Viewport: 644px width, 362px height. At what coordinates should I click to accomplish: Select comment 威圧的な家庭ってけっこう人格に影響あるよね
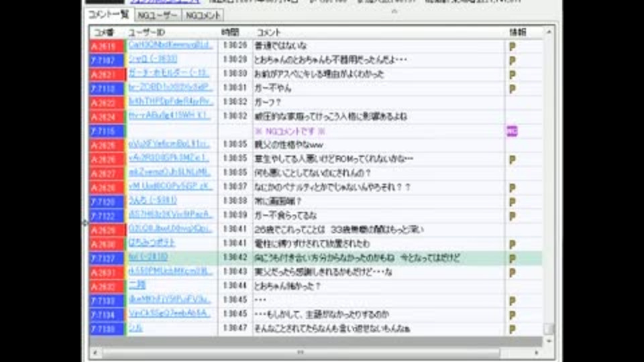[x=331, y=117]
